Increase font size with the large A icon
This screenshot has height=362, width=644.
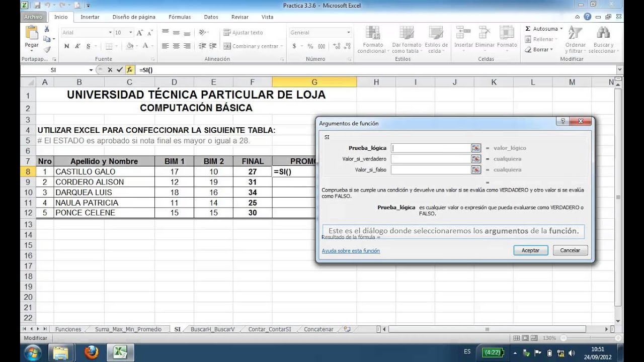point(140,33)
